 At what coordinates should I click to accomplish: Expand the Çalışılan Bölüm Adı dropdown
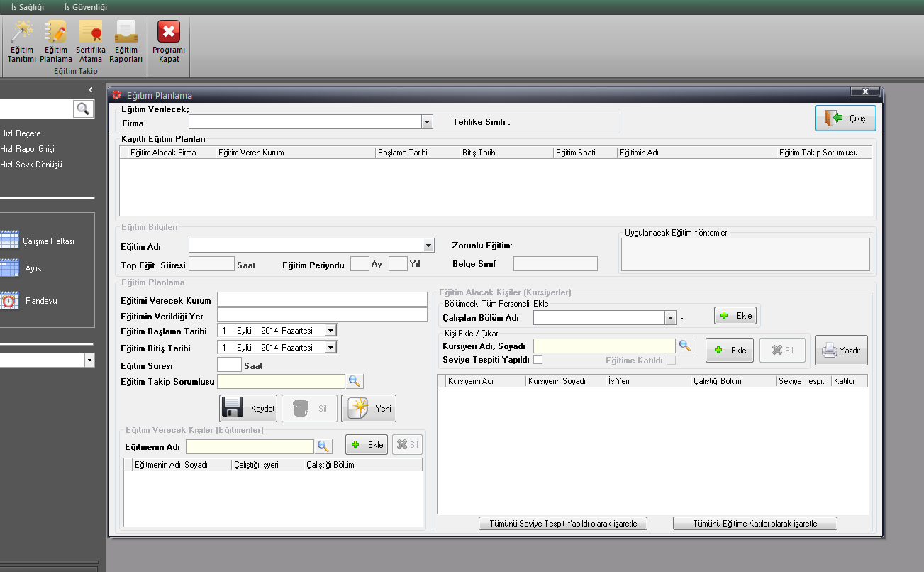point(670,317)
